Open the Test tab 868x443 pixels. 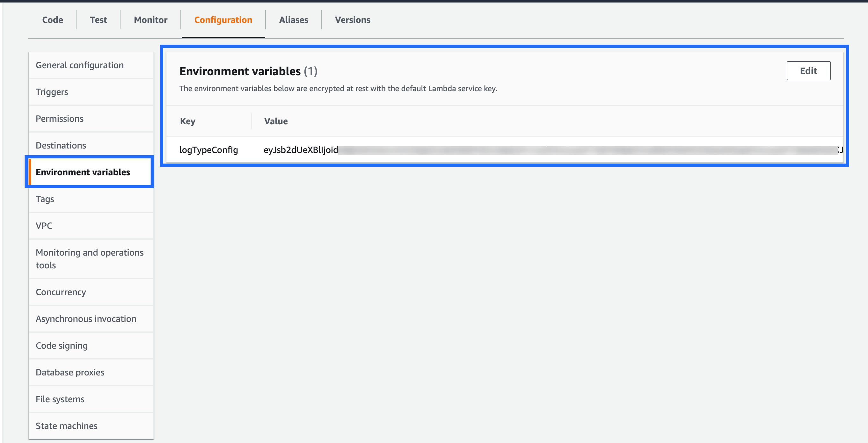98,20
